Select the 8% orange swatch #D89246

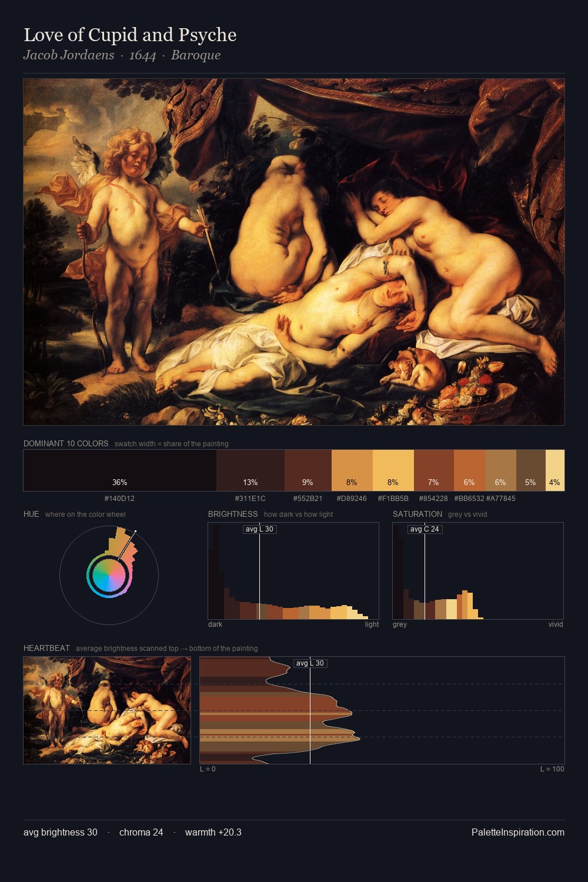click(x=352, y=470)
